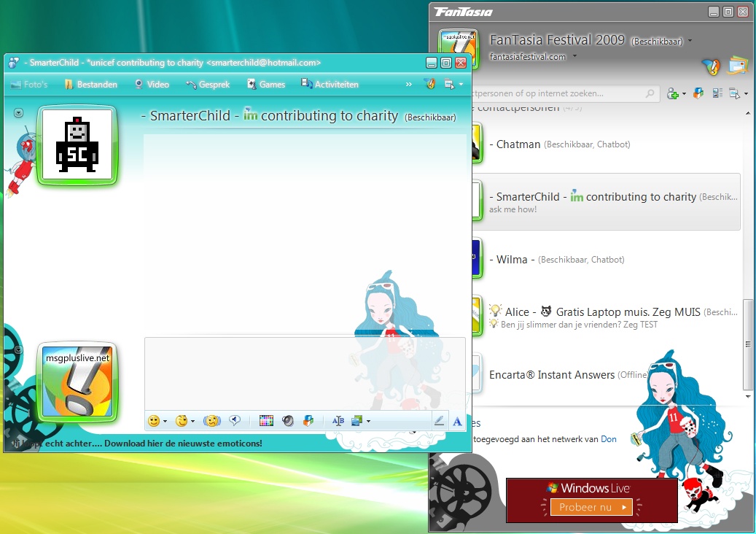Open the Foto's sharing option in chat toolbar
The width and height of the screenshot is (756, 534).
coord(28,85)
